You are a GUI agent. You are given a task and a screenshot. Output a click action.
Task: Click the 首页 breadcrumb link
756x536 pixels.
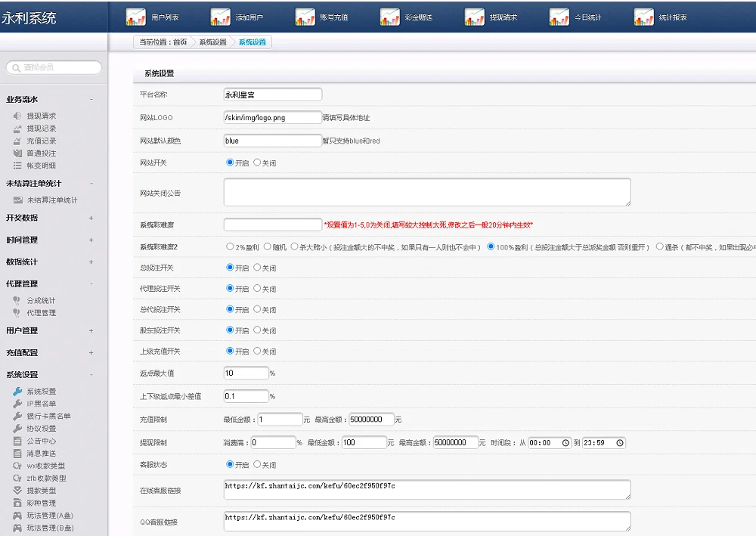pyautogui.click(x=180, y=42)
